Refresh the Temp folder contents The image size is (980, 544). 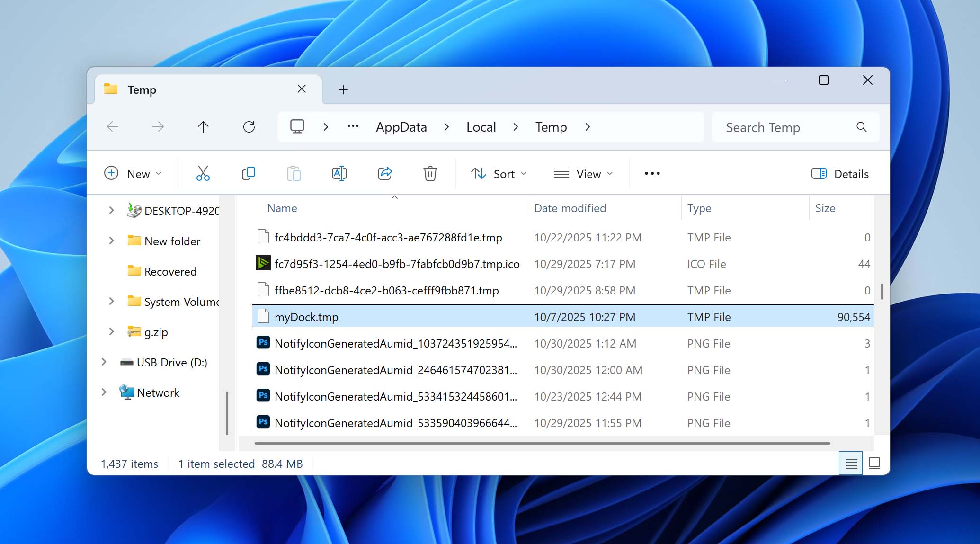pos(249,127)
